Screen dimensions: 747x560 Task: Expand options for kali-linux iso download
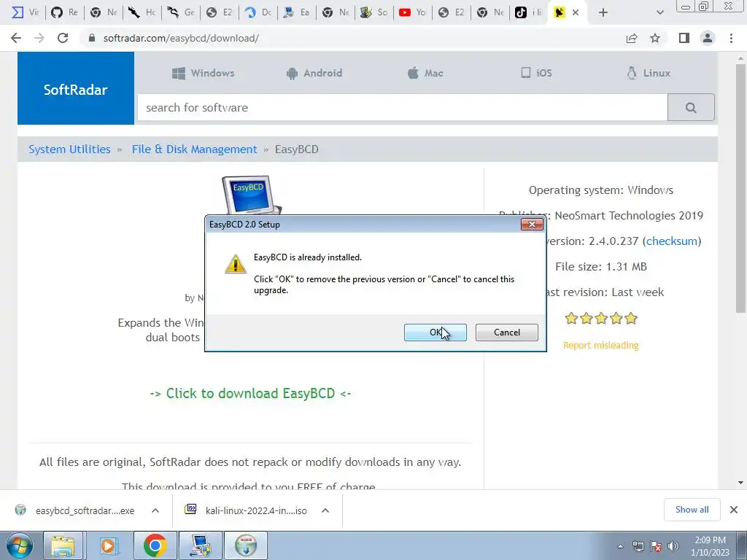coord(325,510)
